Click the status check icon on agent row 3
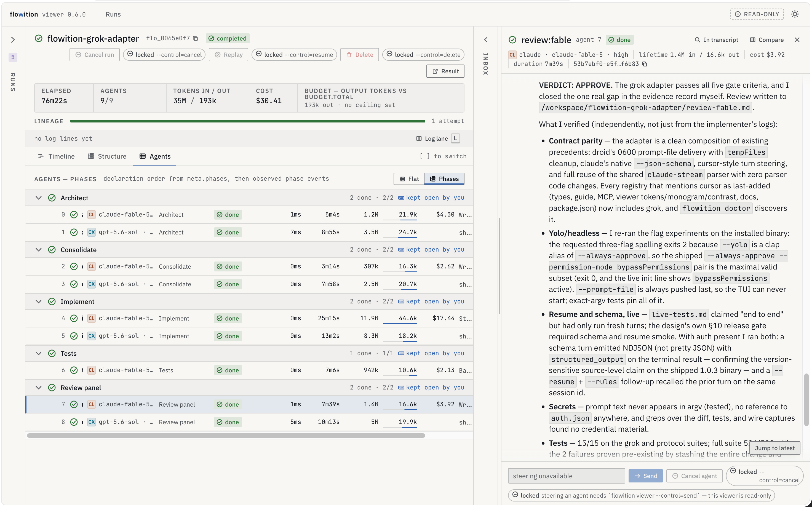Screen dimensions: 812x507 point(74,284)
